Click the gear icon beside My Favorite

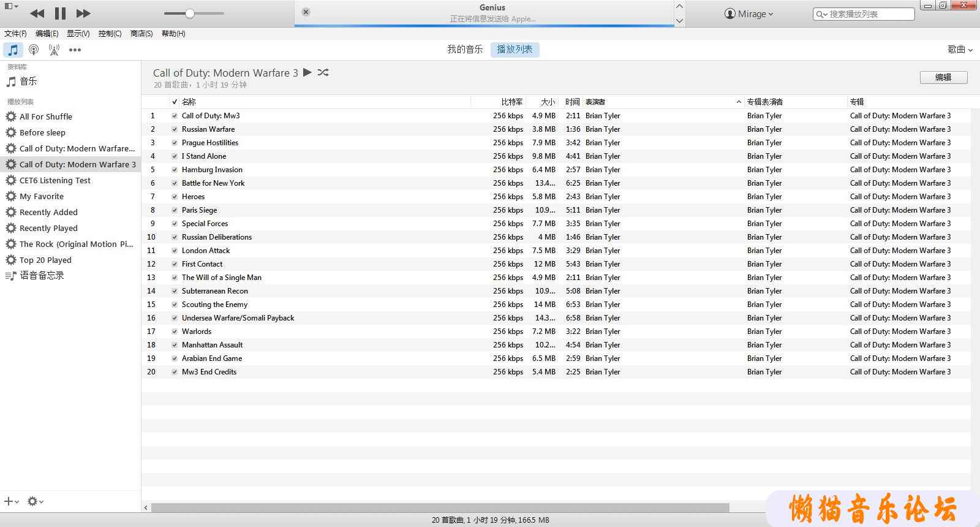11,196
